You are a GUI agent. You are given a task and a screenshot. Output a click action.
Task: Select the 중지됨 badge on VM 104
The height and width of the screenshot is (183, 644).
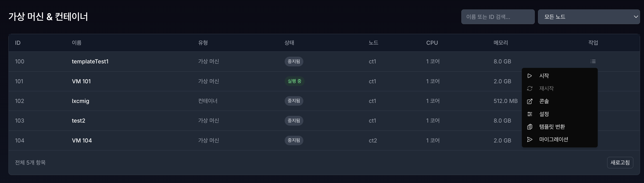[x=294, y=140]
